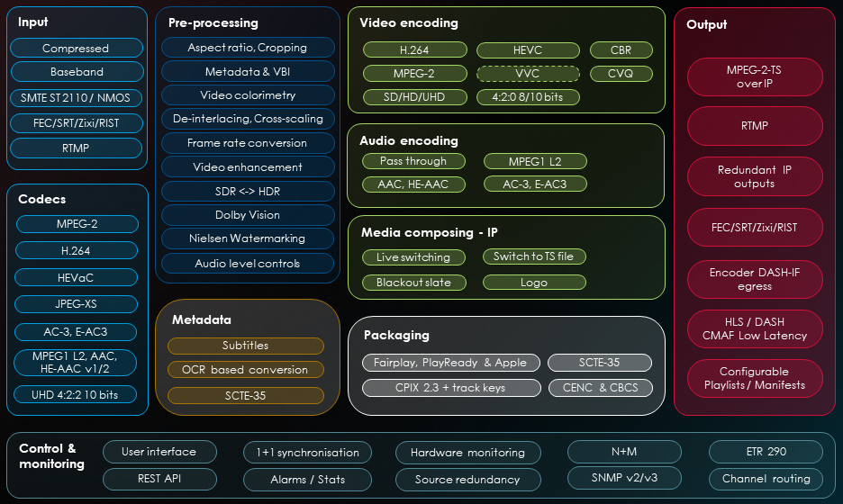Click the Dolby Vision pre-processing pill
Image resolution: width=843 pixels, height=504 pixels.
tap(248, 215)
